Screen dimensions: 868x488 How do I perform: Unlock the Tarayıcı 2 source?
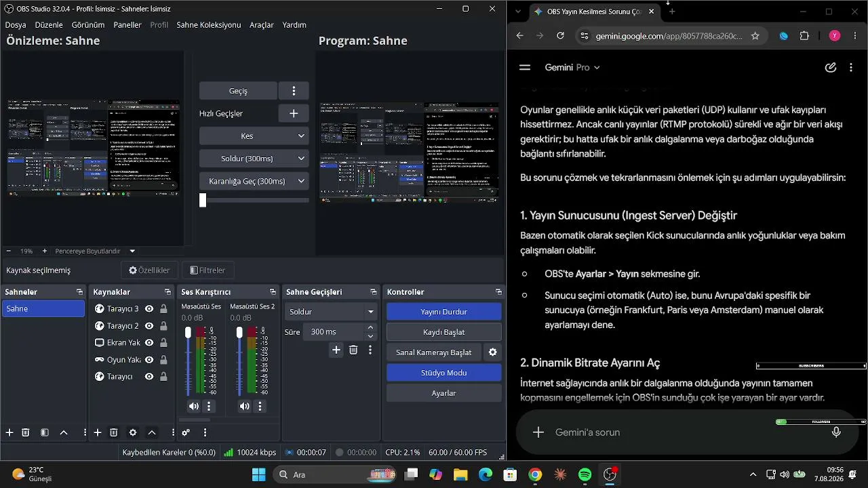click(x=163, y=326)
